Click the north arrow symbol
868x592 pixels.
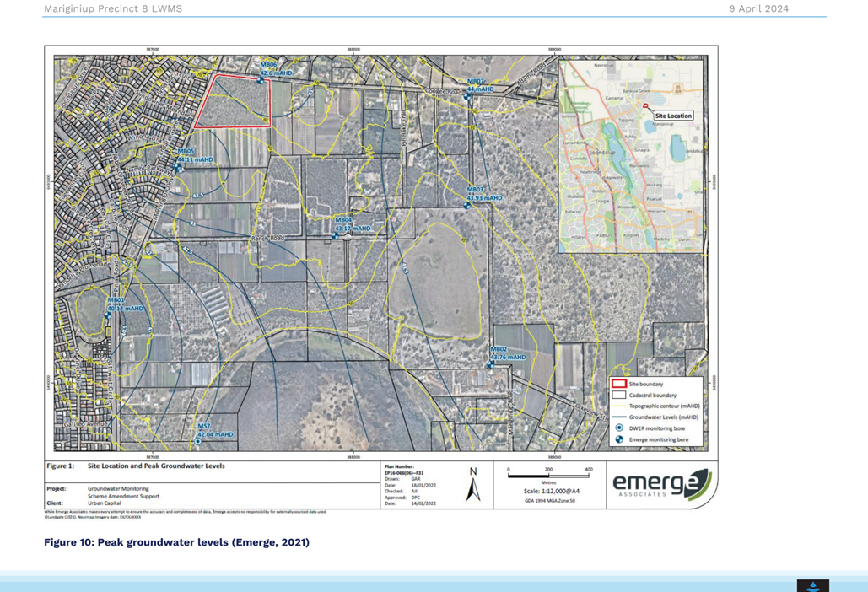pyautogui.click(x=473, y=485)
